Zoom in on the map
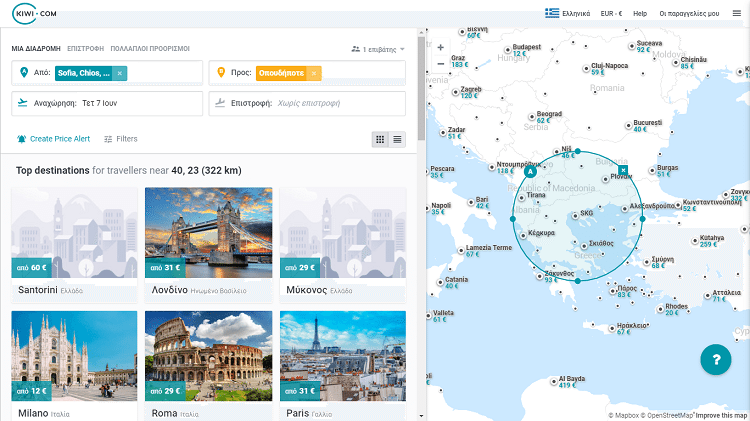The width and height of the screenshot is (750, 421). (441, 47)
